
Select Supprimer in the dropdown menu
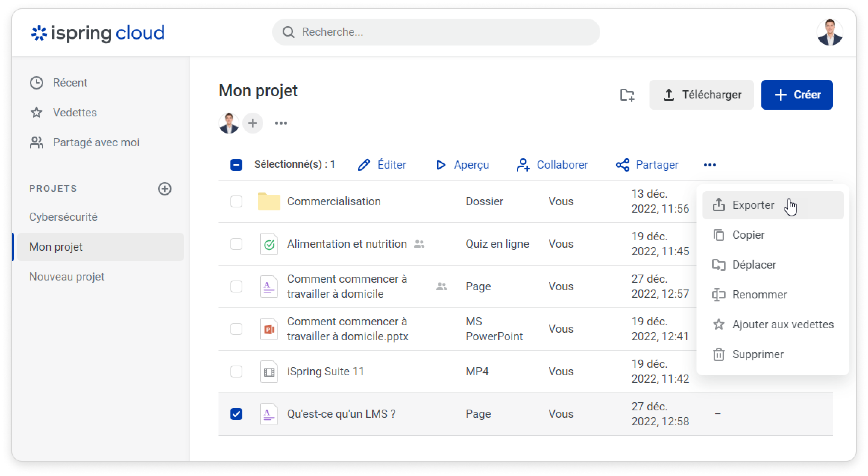tap(758, 354)
